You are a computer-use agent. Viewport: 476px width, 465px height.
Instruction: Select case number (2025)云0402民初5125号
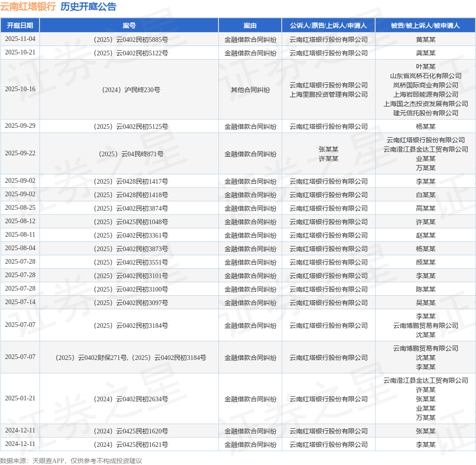pyautogui.click(x=131, y=126)
